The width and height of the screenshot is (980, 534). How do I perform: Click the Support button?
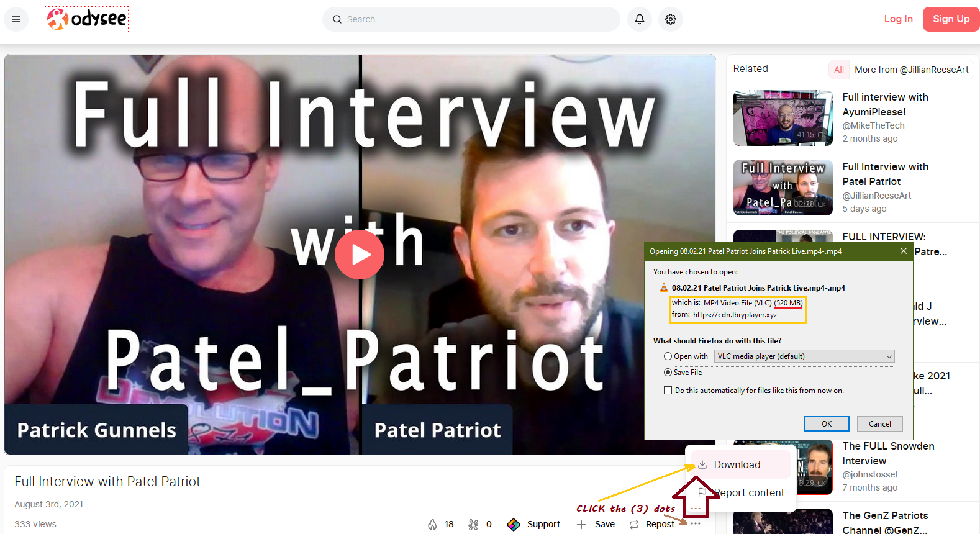tap(533, 525)
